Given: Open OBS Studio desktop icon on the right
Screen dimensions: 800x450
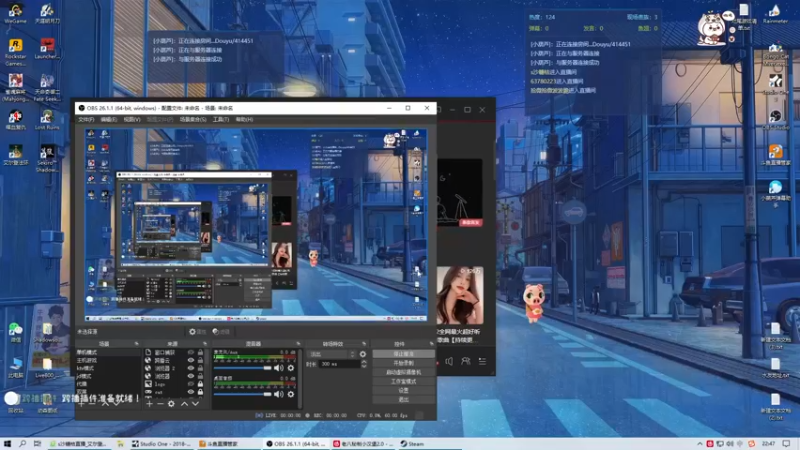Looking at the screenshot, I should [776, 120].
